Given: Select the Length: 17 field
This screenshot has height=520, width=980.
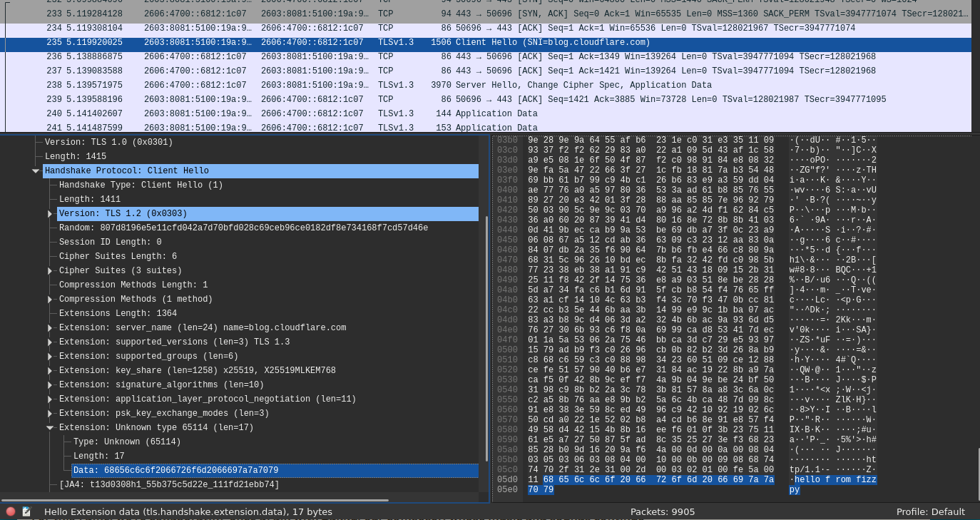Looking at the screenshot, I should (x=99, y=457).
